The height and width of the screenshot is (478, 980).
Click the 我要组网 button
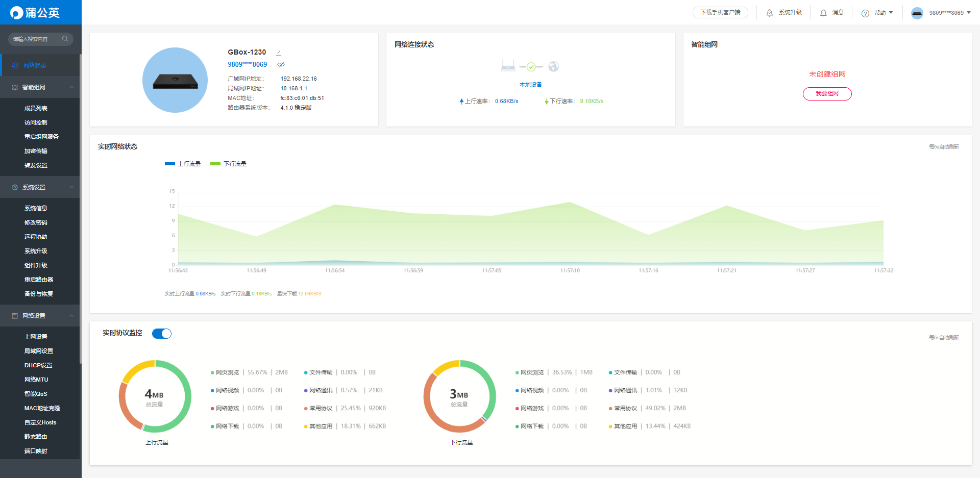(x=827, y=94)
